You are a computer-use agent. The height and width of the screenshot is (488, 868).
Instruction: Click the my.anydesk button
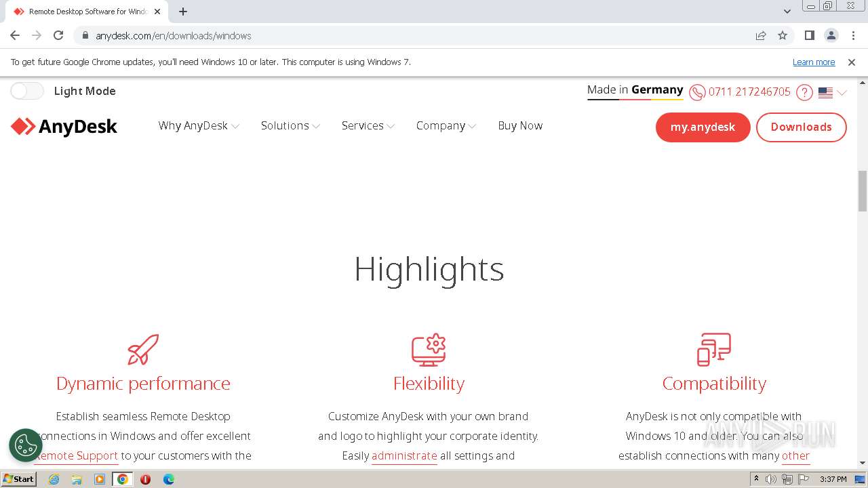click(703, 127)
